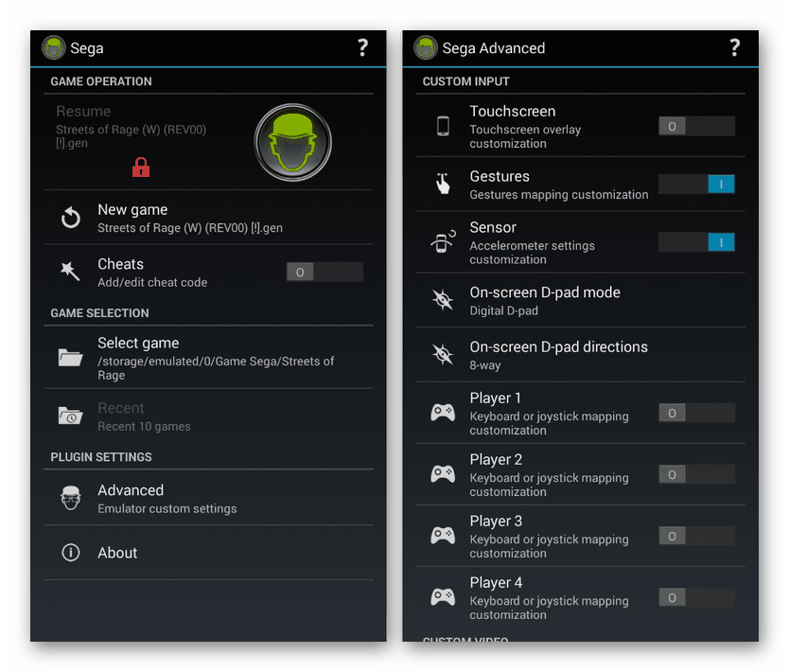
Task: Click the Player 1 gamepad icon
Action: coord(443,413)
